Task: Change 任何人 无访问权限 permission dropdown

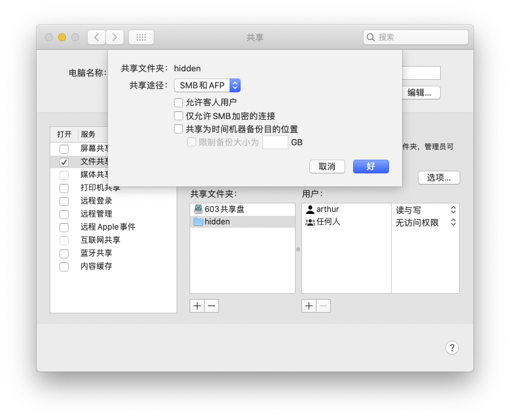Action: [425, 222]
